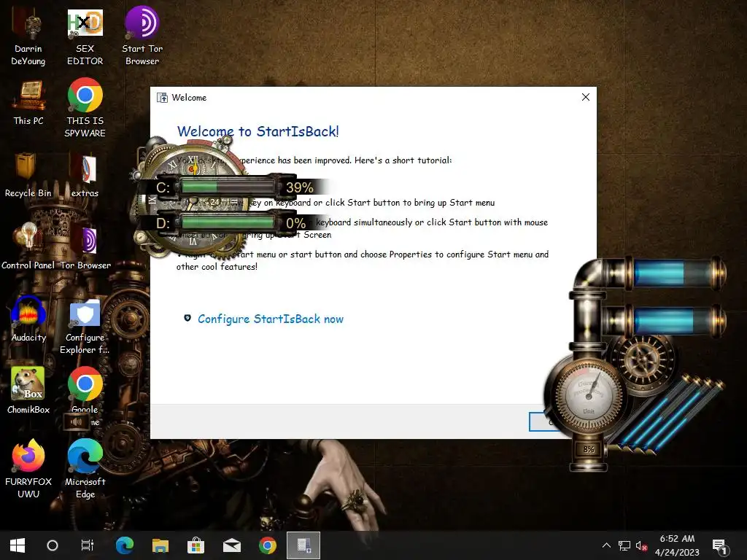Click the partially hidden dialog button
747x560 pixels.
tap(543, 422)
